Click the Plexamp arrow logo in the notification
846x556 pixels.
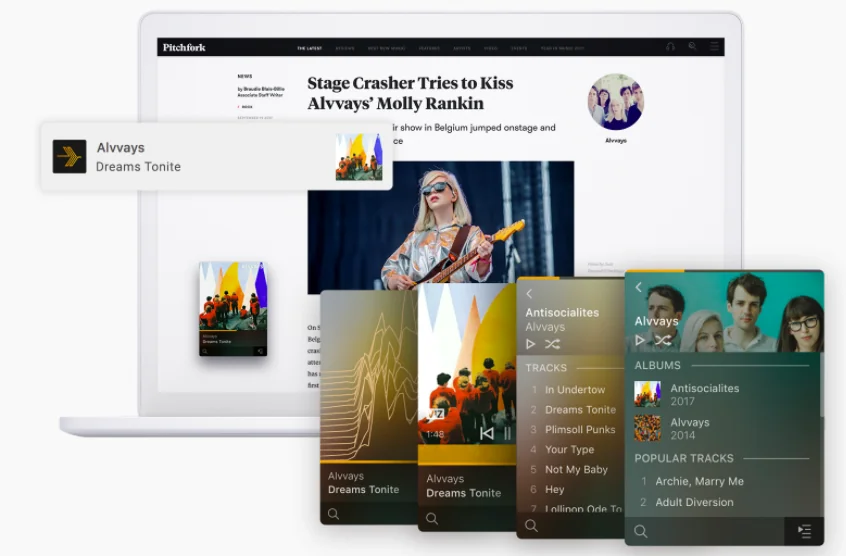(x=69, y=156)
